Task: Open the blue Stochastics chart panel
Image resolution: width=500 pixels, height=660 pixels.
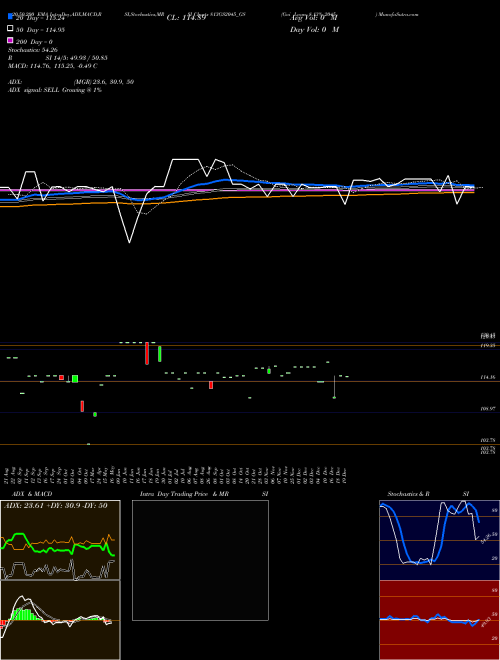Action: [439, 540]
